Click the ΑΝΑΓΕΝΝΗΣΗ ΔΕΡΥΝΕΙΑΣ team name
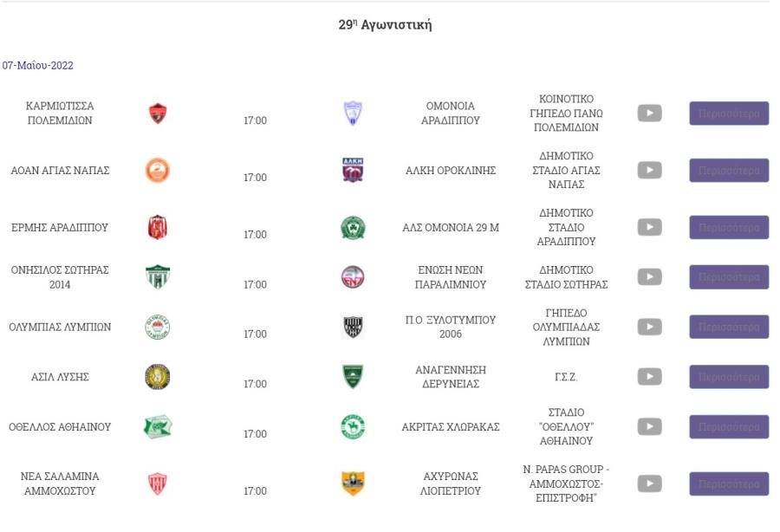Screen dimensions: 780x532 [x=451, y=377]
